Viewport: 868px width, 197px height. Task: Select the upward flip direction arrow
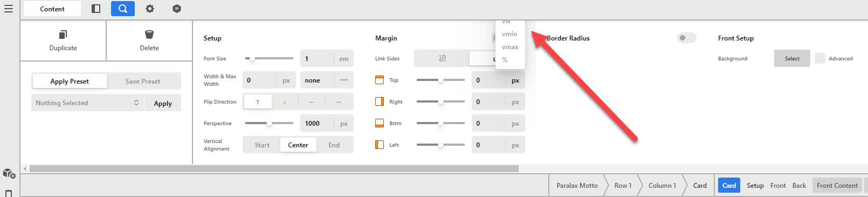[x=258, y=101]
